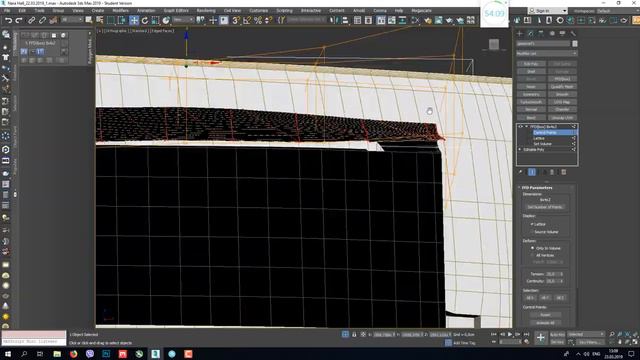Open the Graph Editors menu
The width and height of the screenshot is (640, 360).
(x=176, y=11)
